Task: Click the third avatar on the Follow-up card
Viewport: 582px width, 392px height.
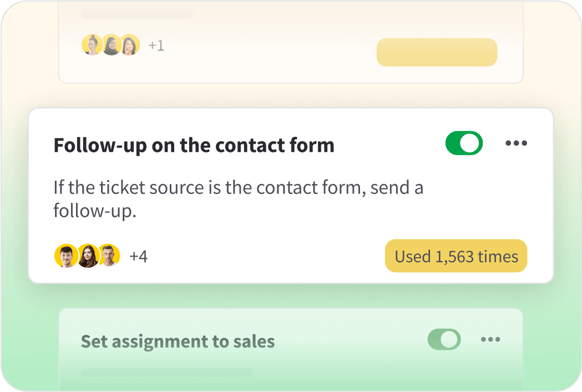Action: click(109, 256)
